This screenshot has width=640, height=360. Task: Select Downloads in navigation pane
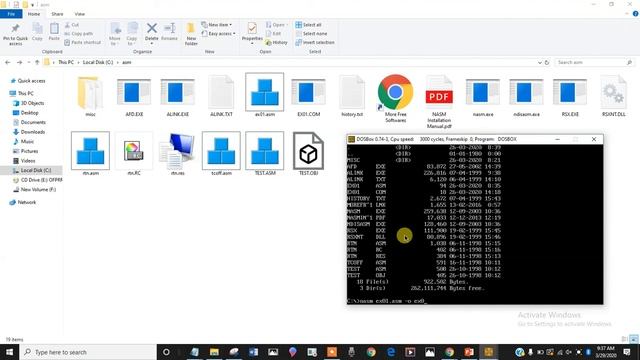pyautogui.click(x=29, y=132)
